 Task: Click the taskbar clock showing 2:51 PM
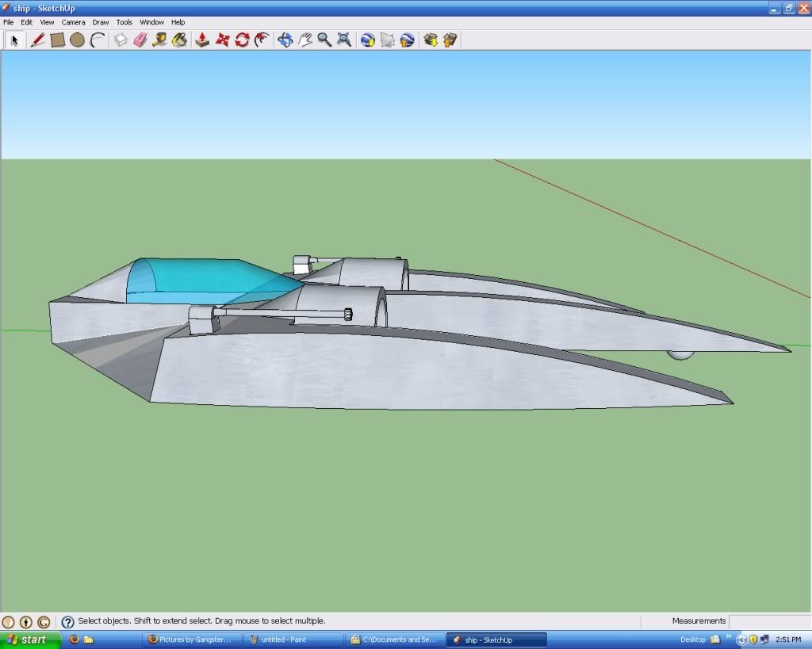(788, 639)
